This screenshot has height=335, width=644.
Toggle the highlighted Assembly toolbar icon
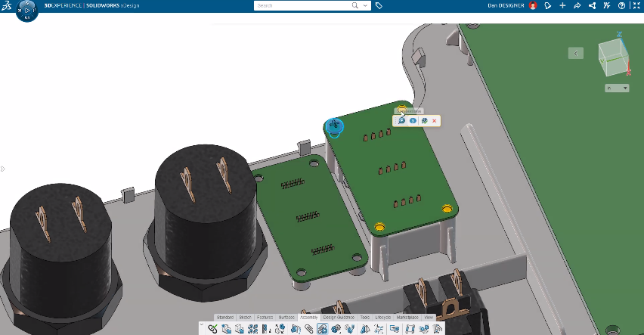tap(322, 329)
